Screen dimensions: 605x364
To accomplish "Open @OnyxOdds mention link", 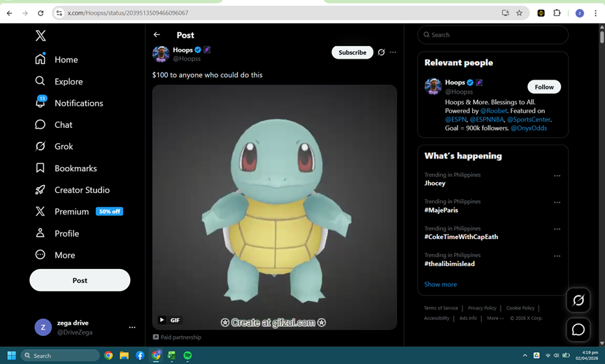I will (x=529, y=128).
